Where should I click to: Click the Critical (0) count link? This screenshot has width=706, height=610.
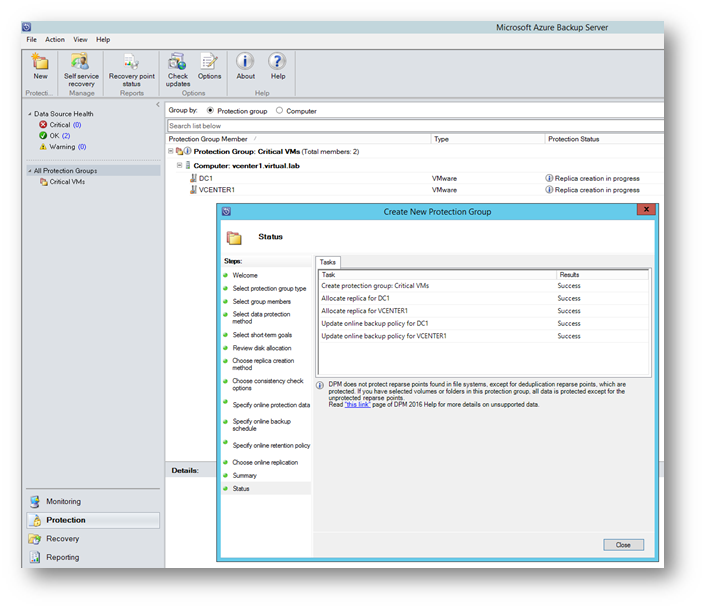[77, 125]
